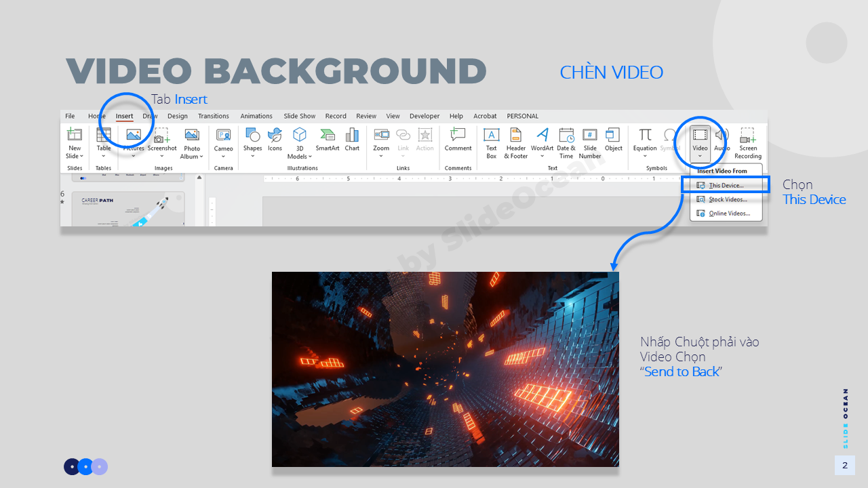Open the Review tab
This screenshot has height=488, width=868.
(x=366, y=116)
